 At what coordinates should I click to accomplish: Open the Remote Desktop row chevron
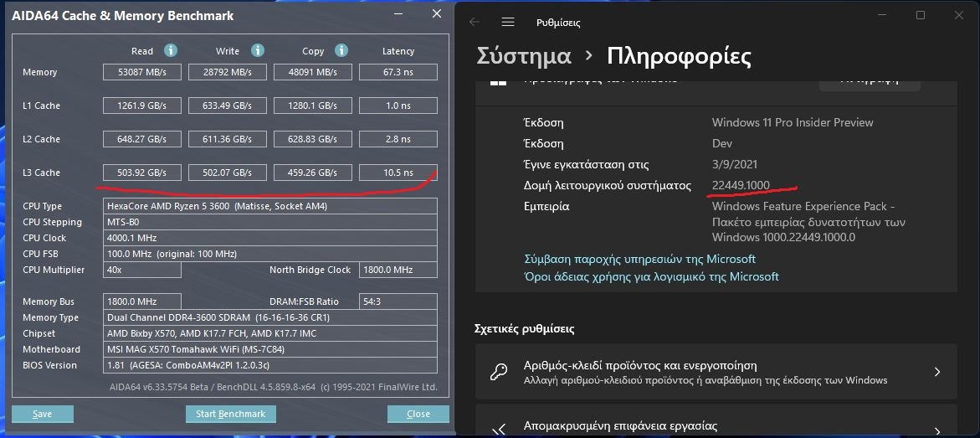[x=936, y=430]
